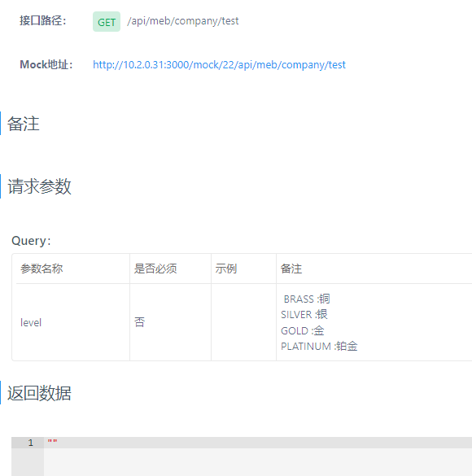Click the empty string in response code
The width and height of the screenshot is (472, 476).
coord(52,441)
